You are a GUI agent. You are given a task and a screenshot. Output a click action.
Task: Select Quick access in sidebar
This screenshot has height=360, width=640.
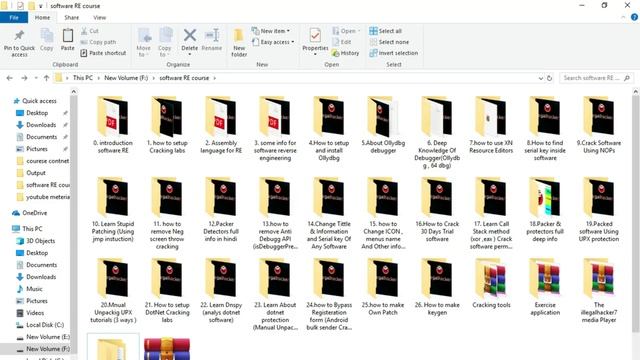pos(39,101)
